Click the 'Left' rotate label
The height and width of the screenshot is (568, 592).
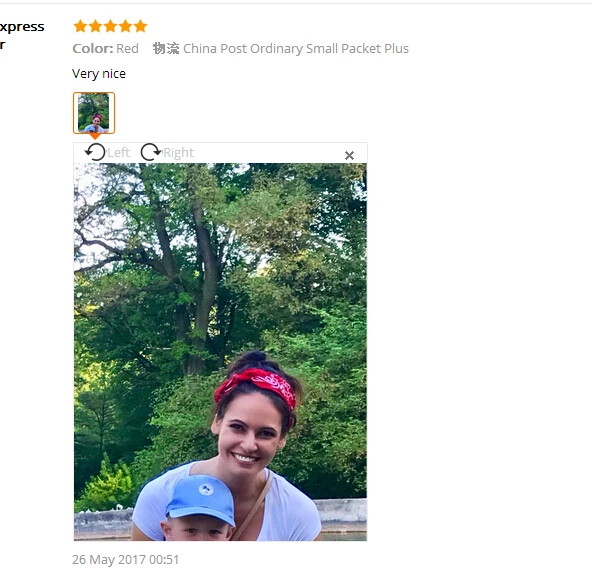(119, 153)
